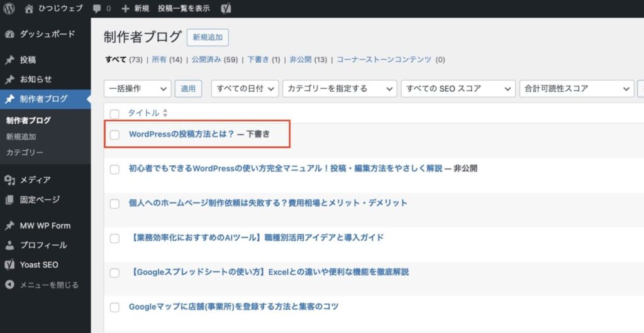Open the WordPress logo menu

9,8
